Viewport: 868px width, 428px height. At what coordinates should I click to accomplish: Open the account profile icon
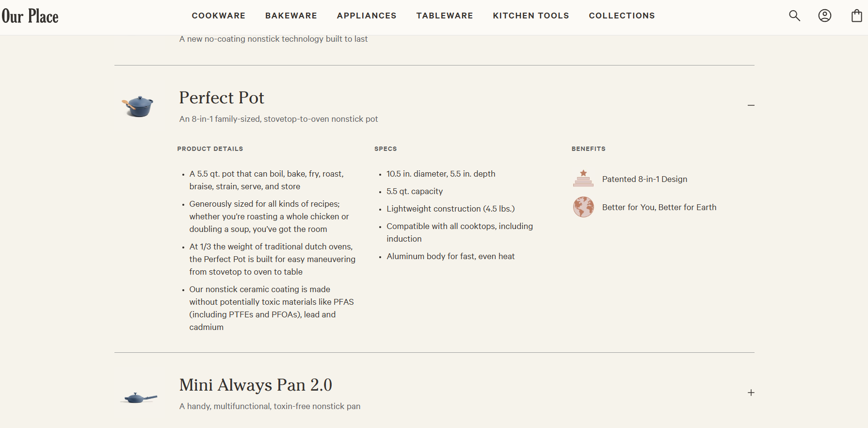(x=825, y=16)
